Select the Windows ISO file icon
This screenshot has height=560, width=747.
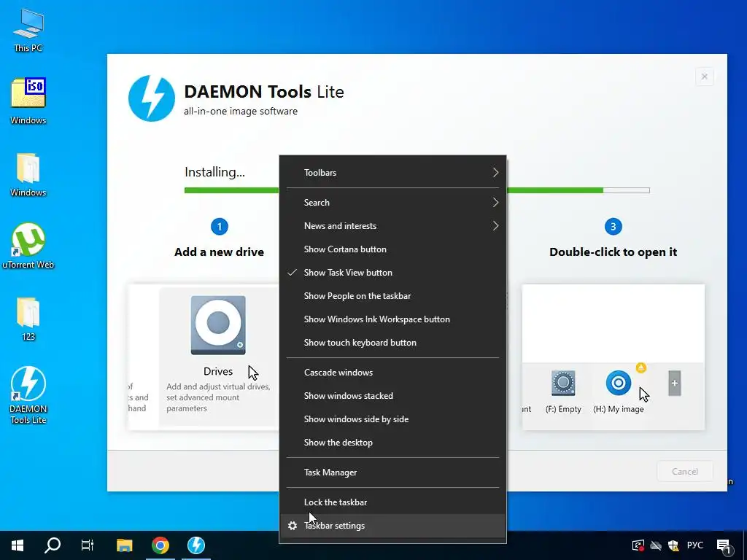[x=28, y=101]
